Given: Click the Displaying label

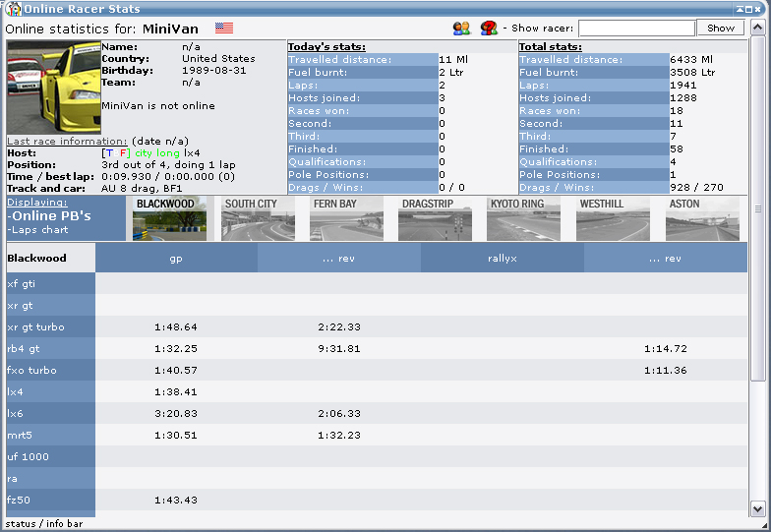Looking at the screenshot, I should [37, 203].
